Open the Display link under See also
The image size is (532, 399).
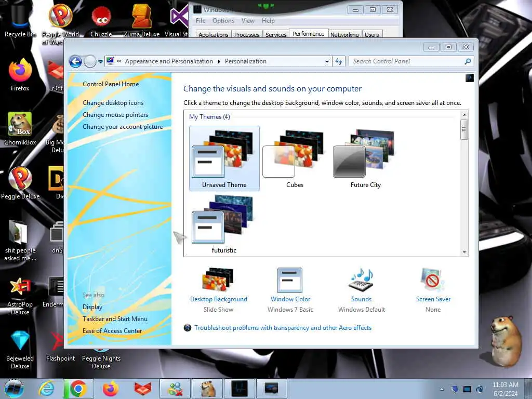point(92,307)
